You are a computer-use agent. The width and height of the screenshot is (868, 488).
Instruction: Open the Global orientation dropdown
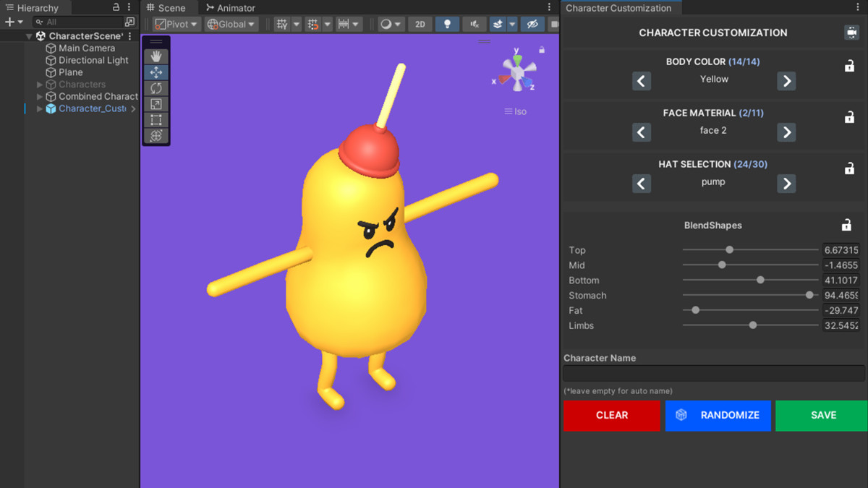coord(231,24)
